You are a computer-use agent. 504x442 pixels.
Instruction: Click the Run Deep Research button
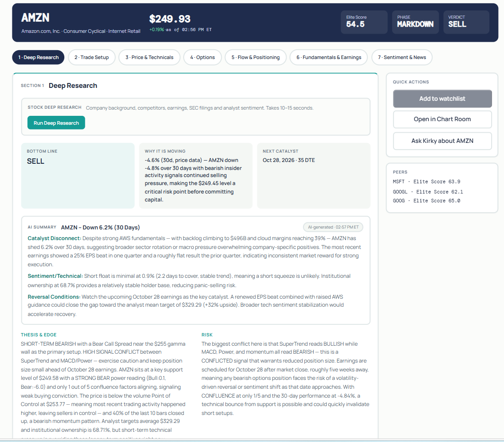56,123
